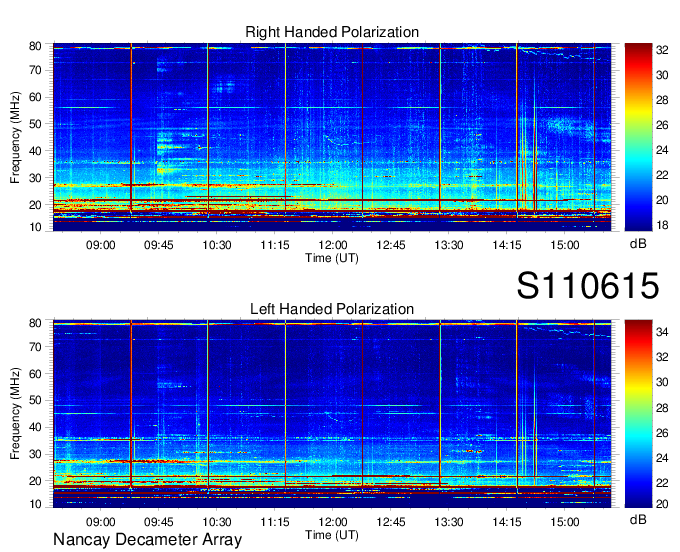
Task: Click 60 MHz tick on Right Handed frequency axis
Action: coord(35,97)
